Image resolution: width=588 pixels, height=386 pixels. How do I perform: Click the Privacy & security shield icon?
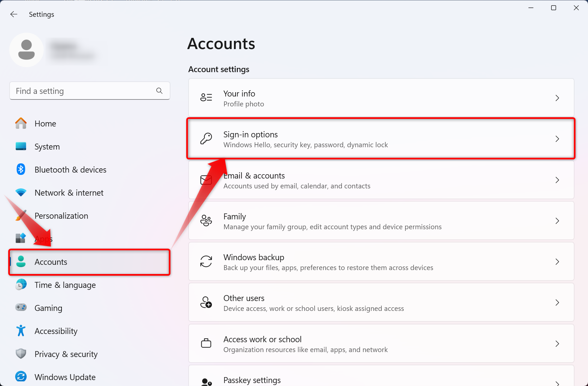coord(21,354)
